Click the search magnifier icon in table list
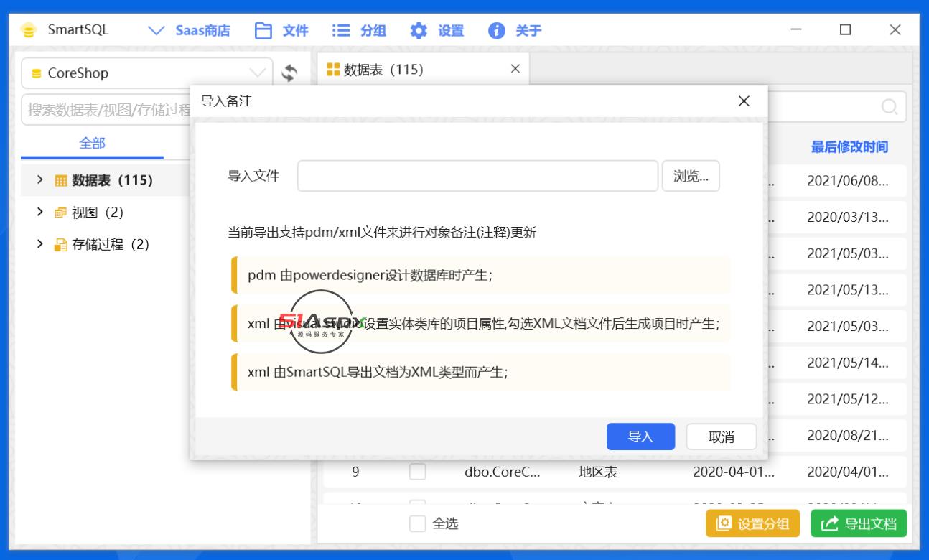This screenshot has width=929, height=560. click(x=890, y=107)
